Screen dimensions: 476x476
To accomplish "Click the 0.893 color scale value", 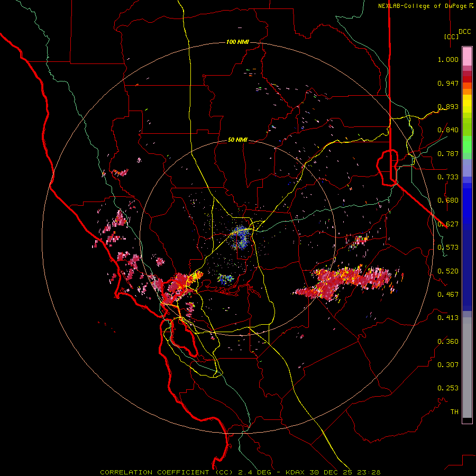I will (448, 106).
